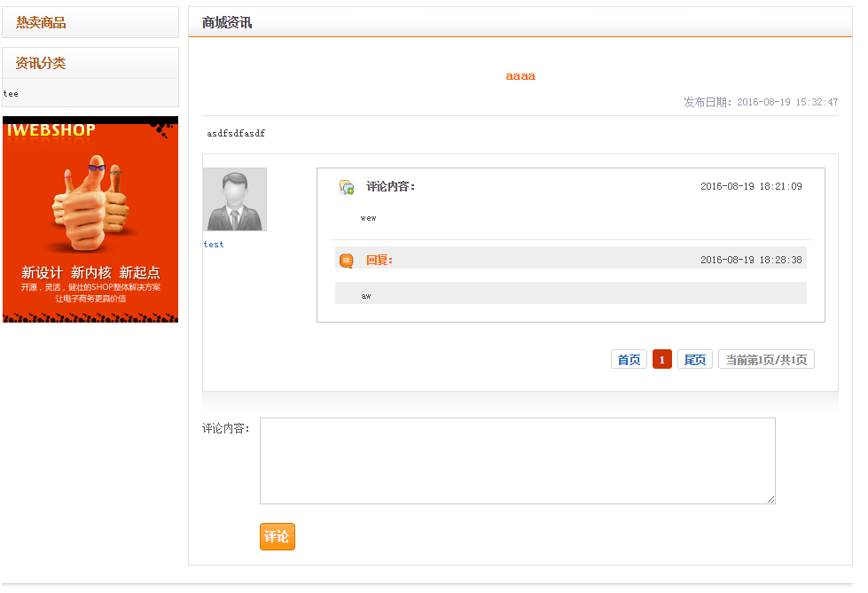Click the 热卖商品 panel header
Viewport: 868px width, 593px height.
click(x=90, y=23)
